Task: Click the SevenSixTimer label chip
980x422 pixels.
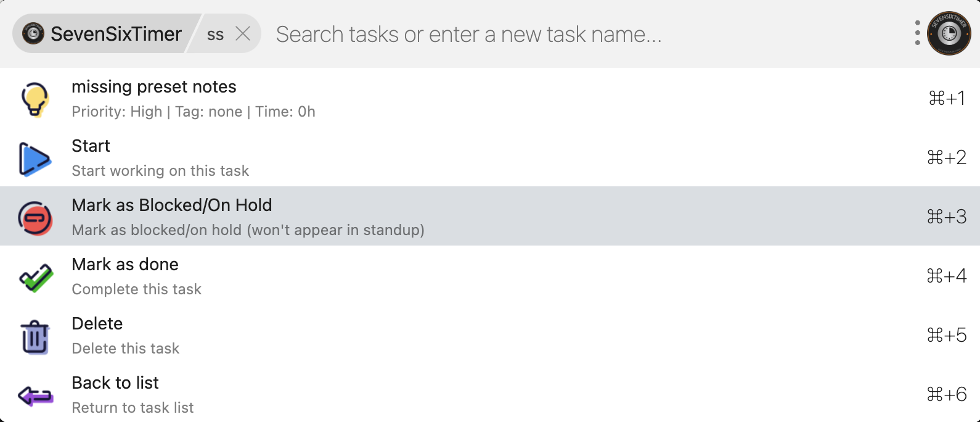Action: coord(116,34)
